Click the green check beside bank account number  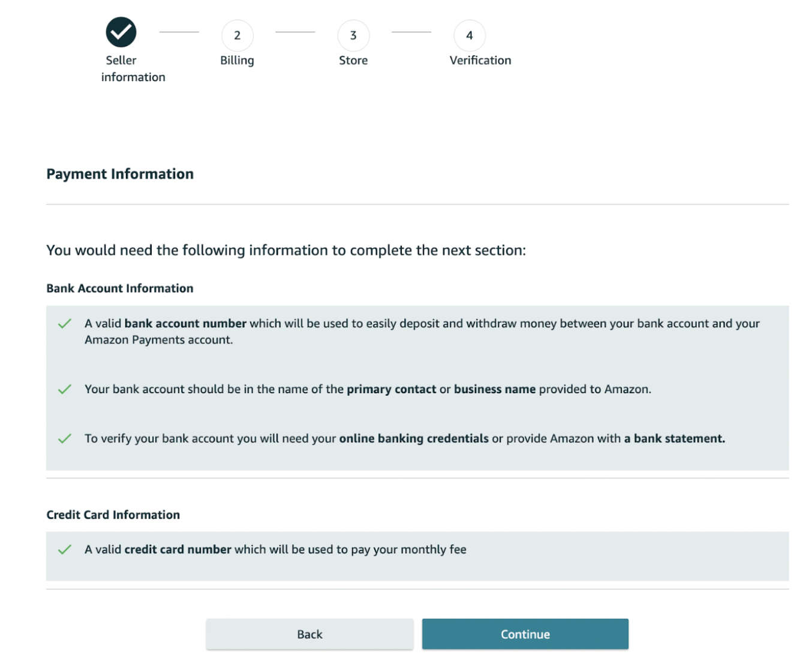65,324
